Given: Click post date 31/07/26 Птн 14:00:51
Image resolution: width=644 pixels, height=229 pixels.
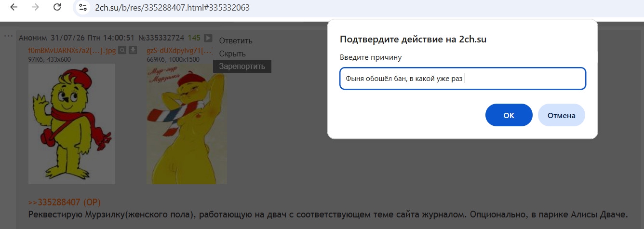Looking at the screenshot, I should coord(93,38).
